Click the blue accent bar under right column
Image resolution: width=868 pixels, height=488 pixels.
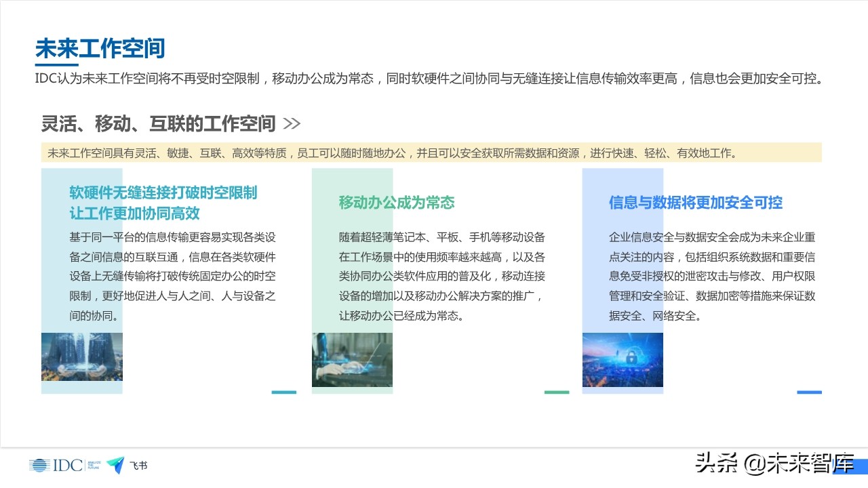coord(810,392)
